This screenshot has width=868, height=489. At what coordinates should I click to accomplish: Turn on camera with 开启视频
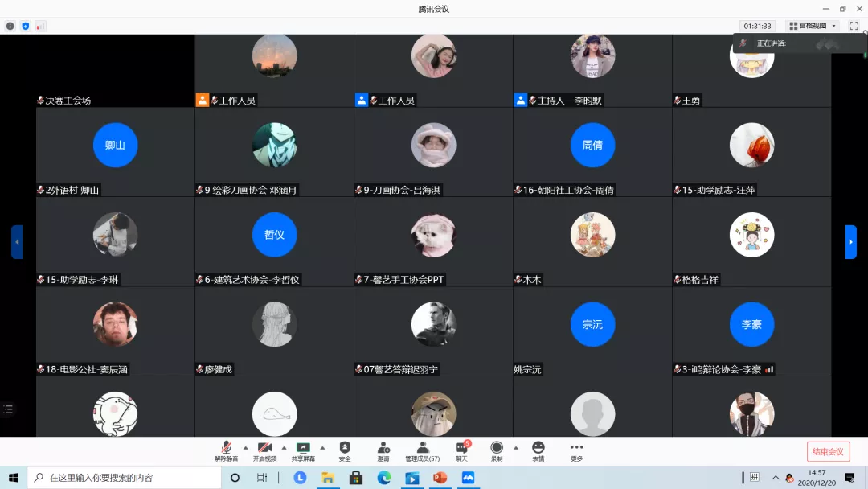point(264,450)
